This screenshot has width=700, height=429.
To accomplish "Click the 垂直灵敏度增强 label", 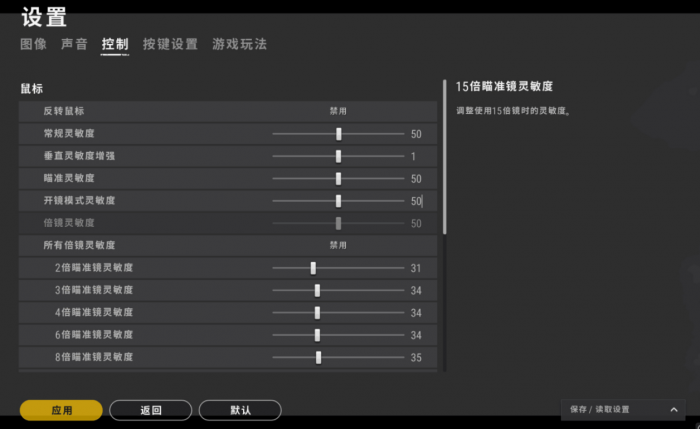I will point(79,156).
